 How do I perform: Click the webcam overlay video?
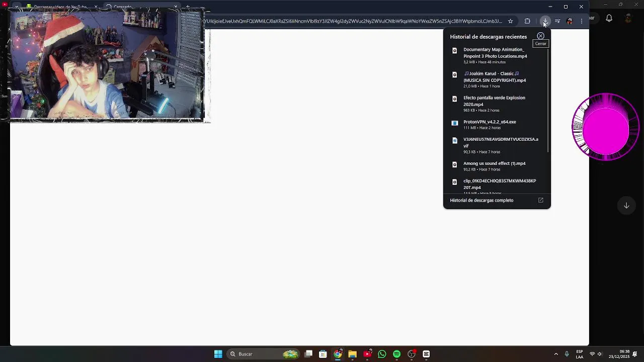(x=107, y=64)
